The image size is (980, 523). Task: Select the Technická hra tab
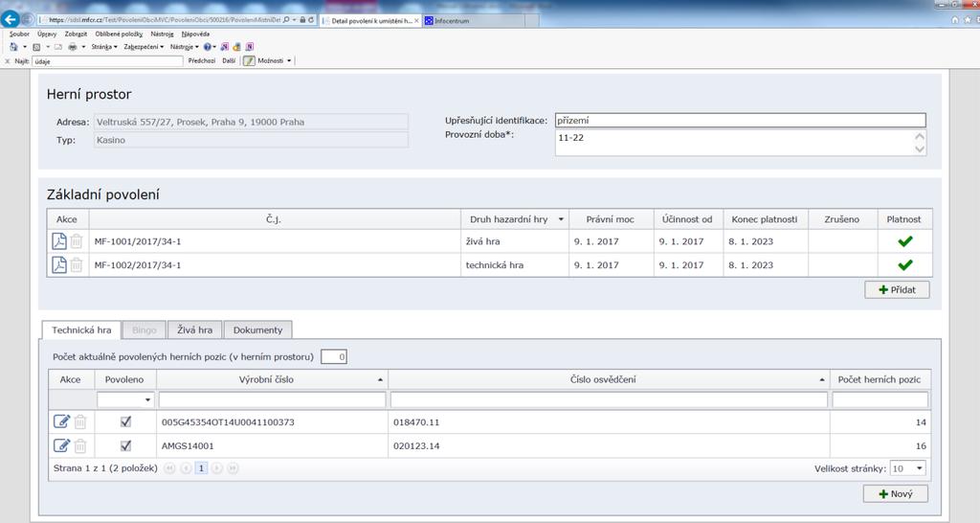pyautogui.click(x=81, y=330)
